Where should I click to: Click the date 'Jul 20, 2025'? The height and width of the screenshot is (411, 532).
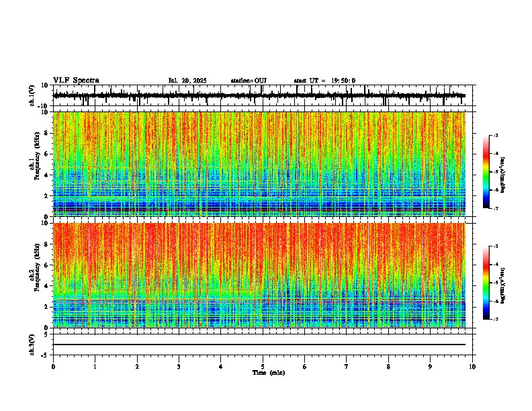(x=187, y=81)
